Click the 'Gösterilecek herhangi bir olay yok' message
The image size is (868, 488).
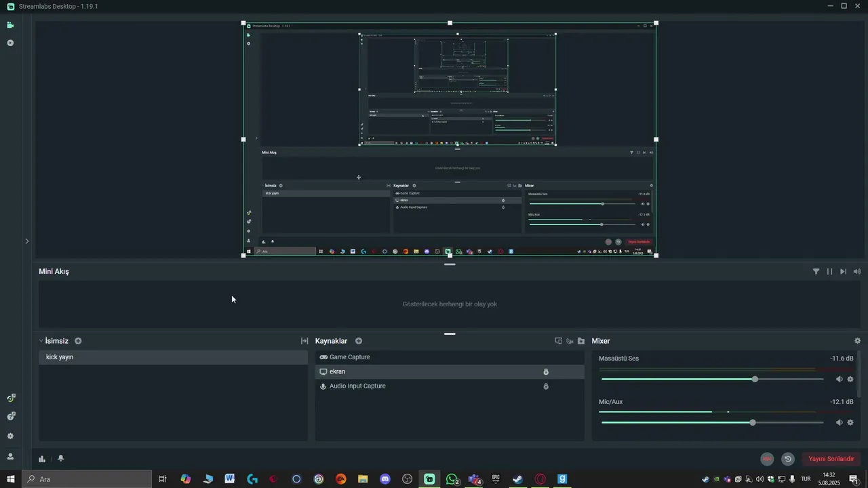[450, 304]
